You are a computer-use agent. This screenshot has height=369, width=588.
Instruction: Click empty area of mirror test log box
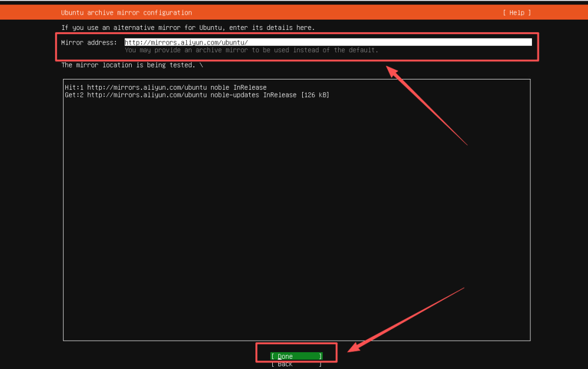point(297,218)
